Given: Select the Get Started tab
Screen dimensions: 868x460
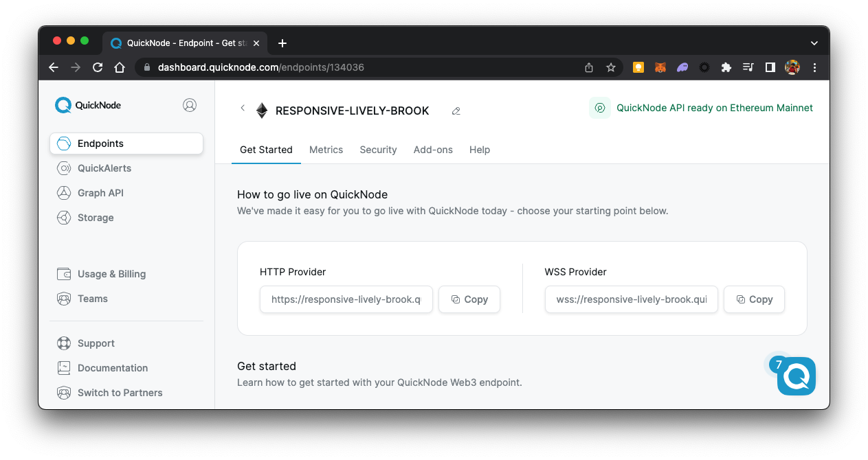Looking at the screenshot, I should tap(266, 150).
